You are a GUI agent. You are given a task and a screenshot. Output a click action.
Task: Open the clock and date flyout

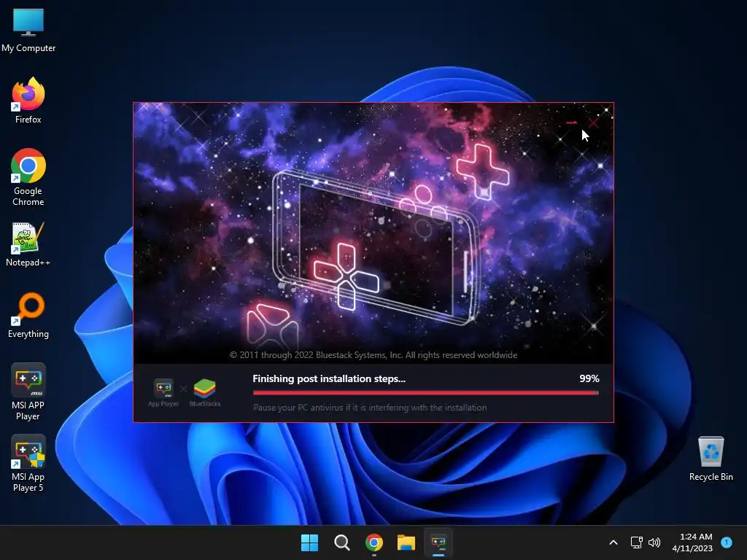click(693, 542)
